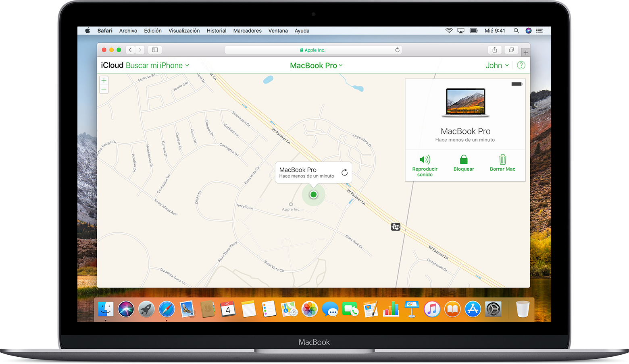Open the John account menu

tap(497, 65)
